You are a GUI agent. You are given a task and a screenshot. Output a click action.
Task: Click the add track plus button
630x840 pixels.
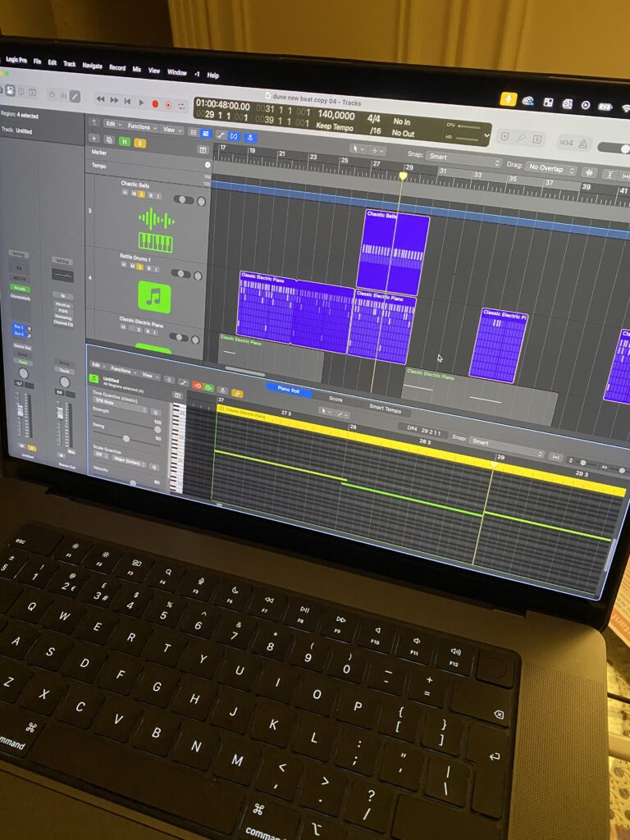[x=94, y=139]
